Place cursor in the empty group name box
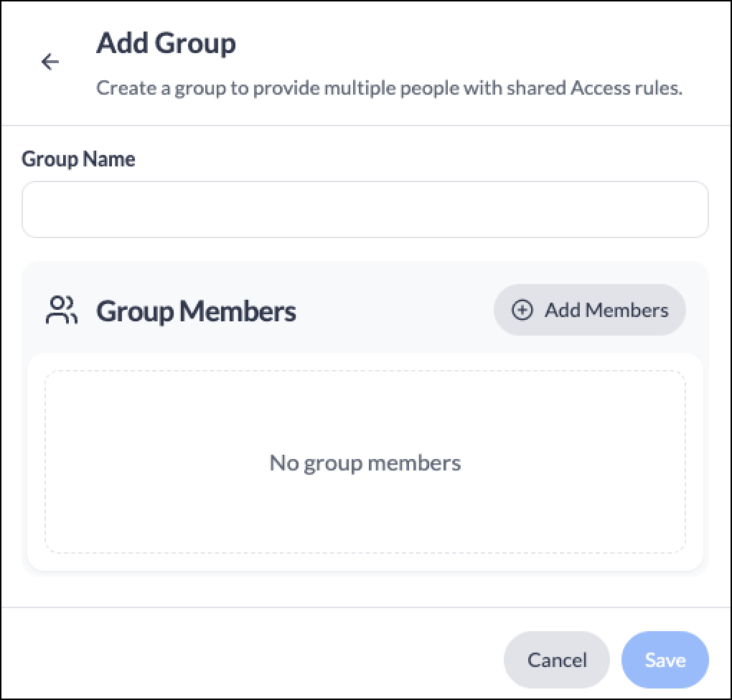Screen dimensions: 732x700 365,209
